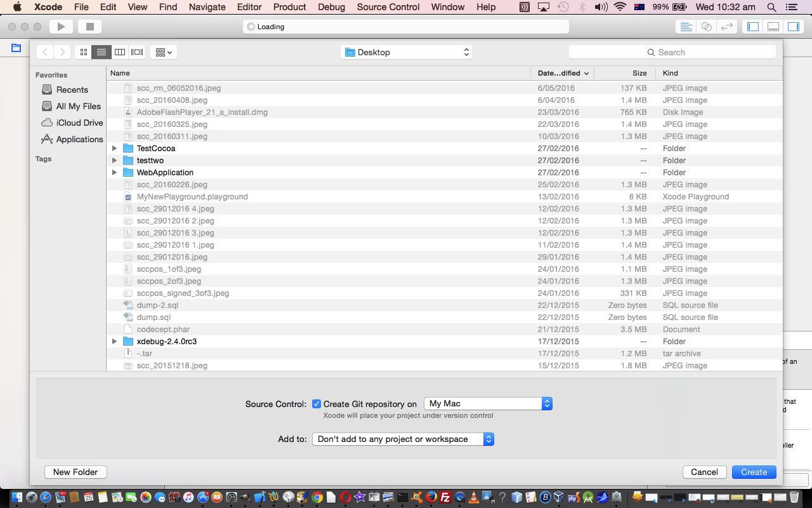Open the Desktop location popup

[407, 52]
